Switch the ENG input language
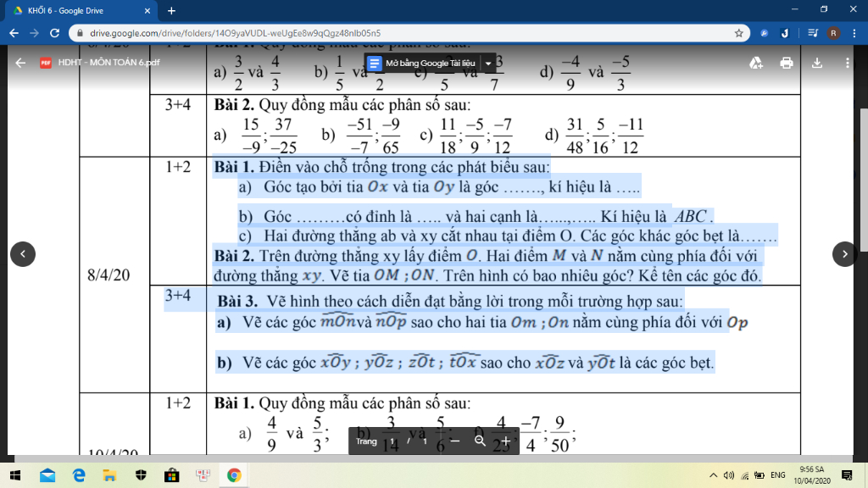The height and width of the screenshot is (488, 868). [x=778, y=475]
